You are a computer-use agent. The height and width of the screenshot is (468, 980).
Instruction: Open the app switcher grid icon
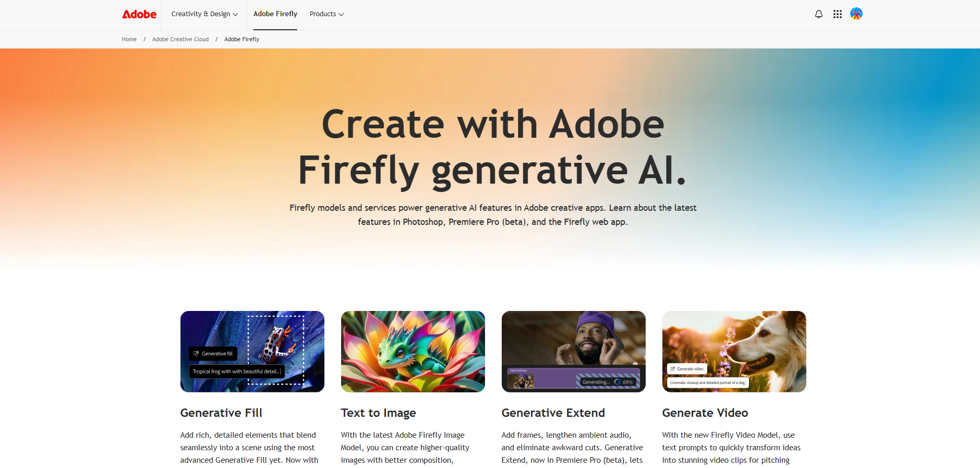click(x=838, y=14)
